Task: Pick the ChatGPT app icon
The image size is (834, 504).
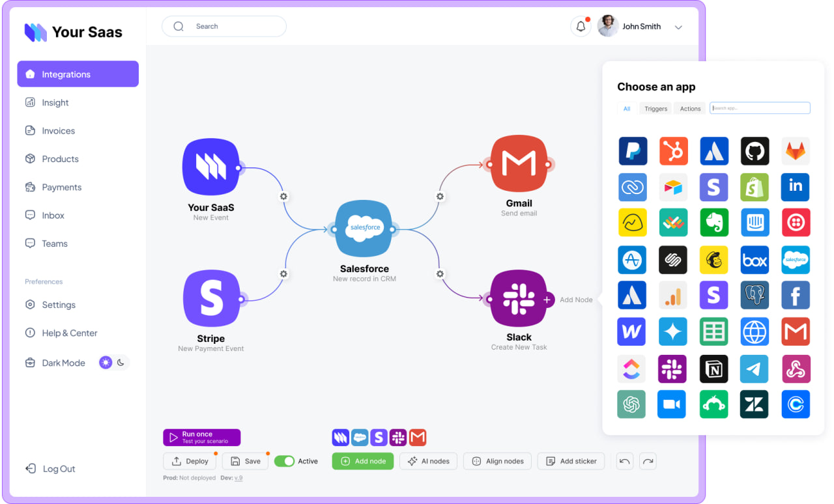Action: 633,404
